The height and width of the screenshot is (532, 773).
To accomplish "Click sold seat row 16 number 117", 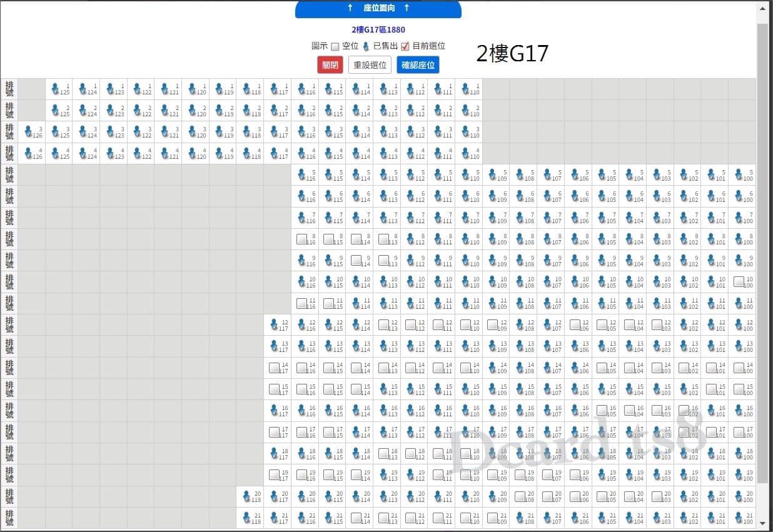I will 274,411.
